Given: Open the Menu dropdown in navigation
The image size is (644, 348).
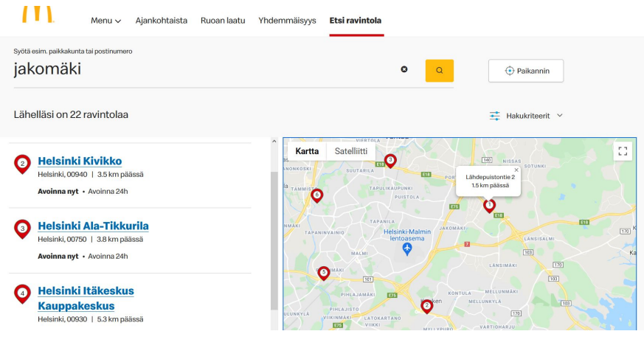Looking at the screenshot, I should pyautogui.click(x=106, y=21).
